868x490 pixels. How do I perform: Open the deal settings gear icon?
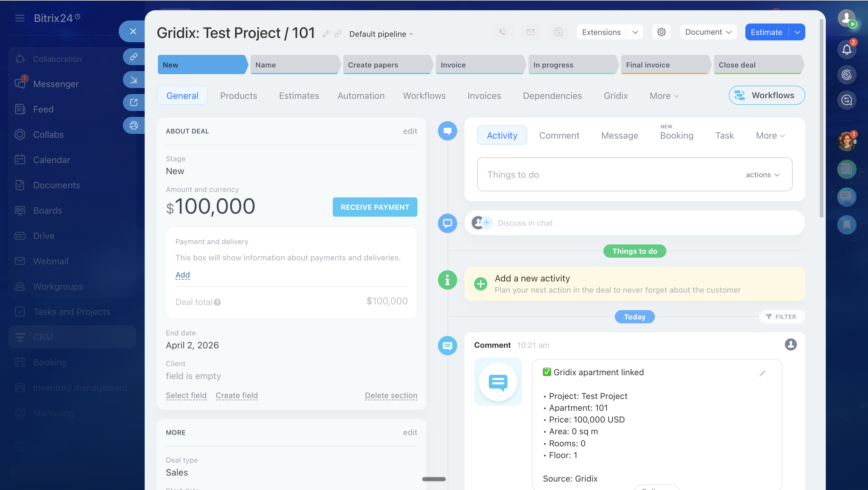(661, 32)
